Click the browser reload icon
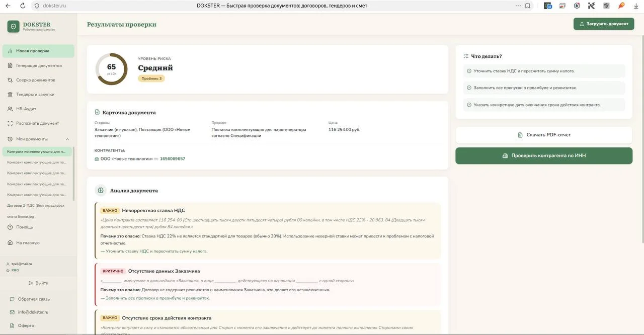 [x=23, y=6]
